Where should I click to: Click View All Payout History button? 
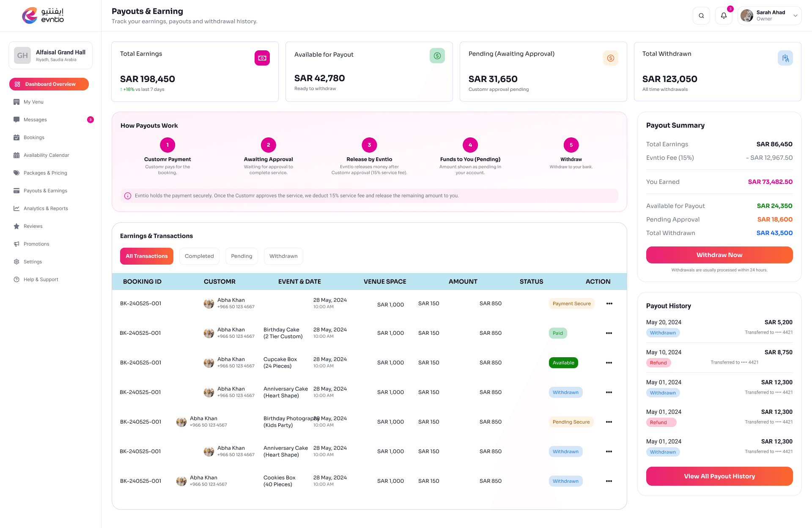(x=719, y=476)
